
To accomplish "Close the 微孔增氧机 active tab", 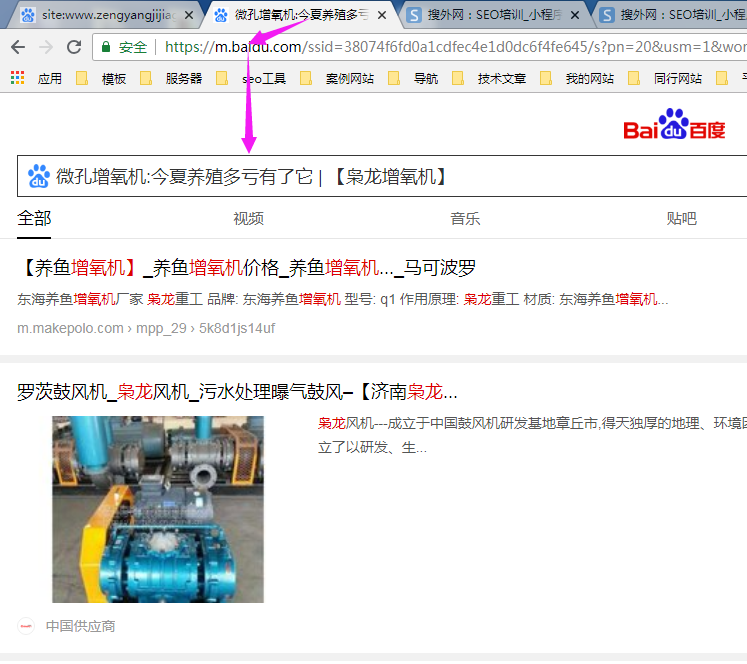I will pos(381,15).
